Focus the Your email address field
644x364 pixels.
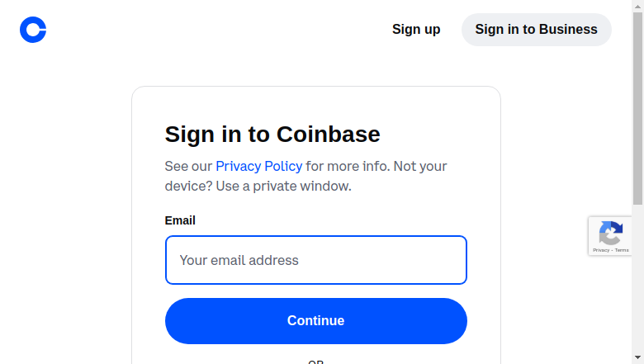pos(316,260)
